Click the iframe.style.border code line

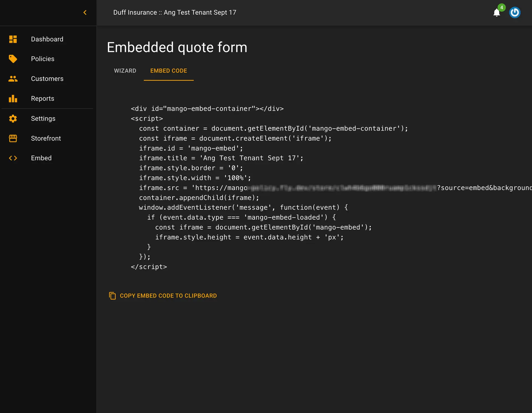pyautogui.click(x=191, y=168)
